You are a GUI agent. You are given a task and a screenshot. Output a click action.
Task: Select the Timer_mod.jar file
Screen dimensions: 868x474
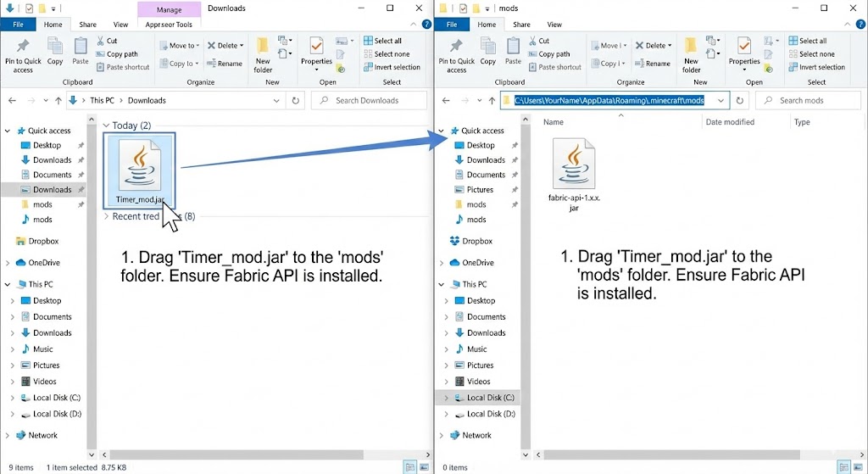(140, 170)
